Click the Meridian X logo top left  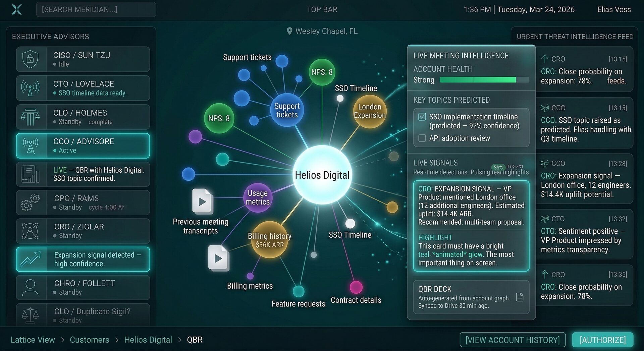[16, 9]
